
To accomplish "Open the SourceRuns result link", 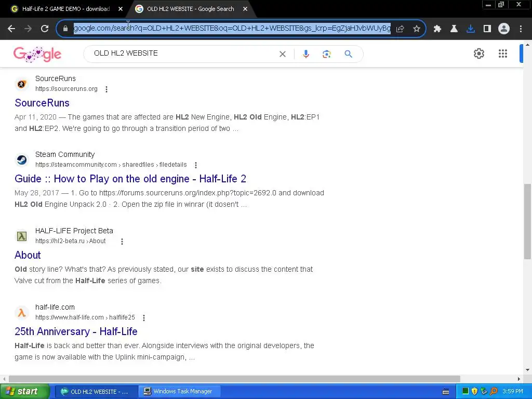I will (x=42, y=103).
